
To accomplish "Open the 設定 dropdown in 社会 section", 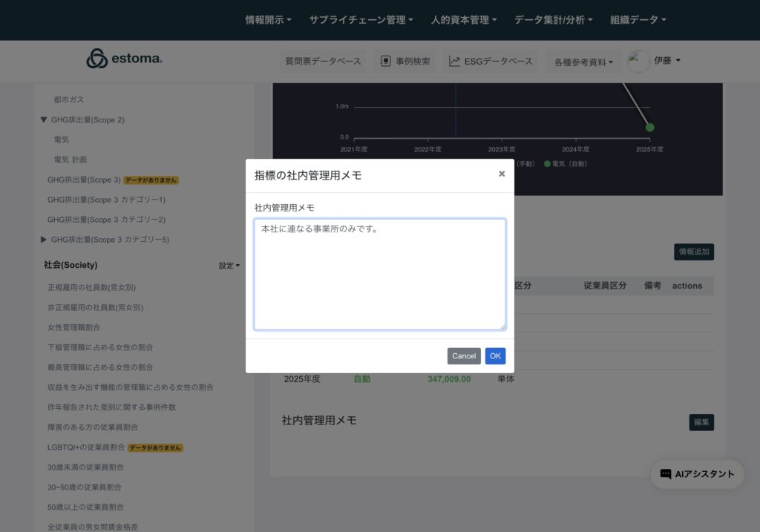I will coord(229,266).
